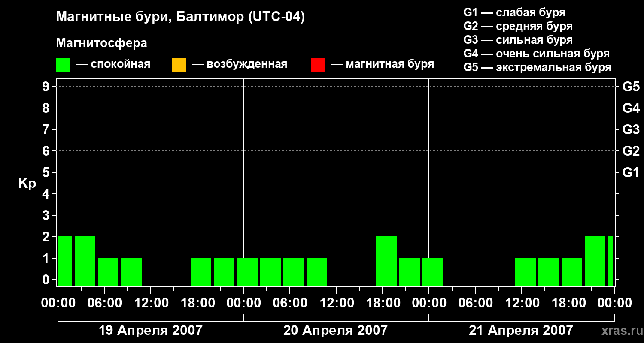Click the Kp axis tick label 4
644x343 pixels.
pos(47,194)
